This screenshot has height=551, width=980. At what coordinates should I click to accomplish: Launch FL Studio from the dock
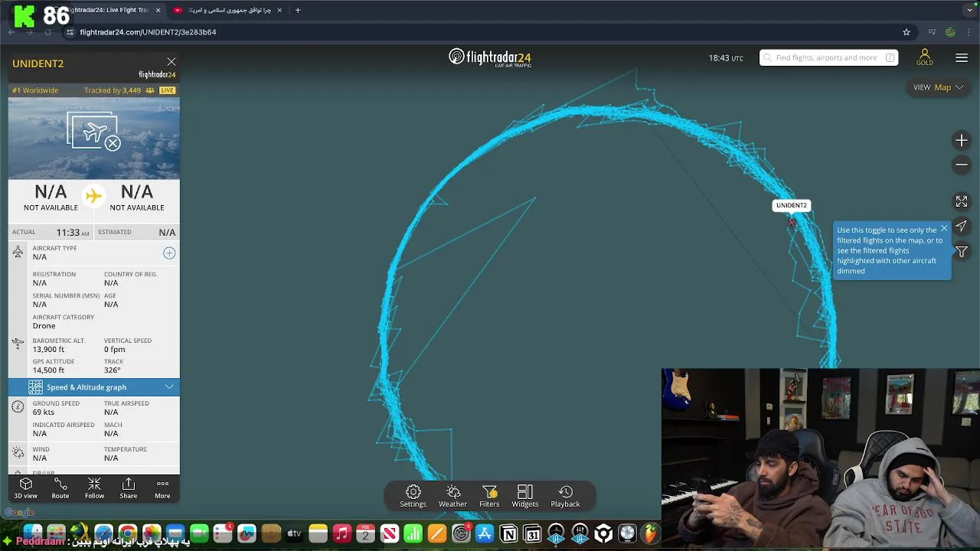pos(651,533)
